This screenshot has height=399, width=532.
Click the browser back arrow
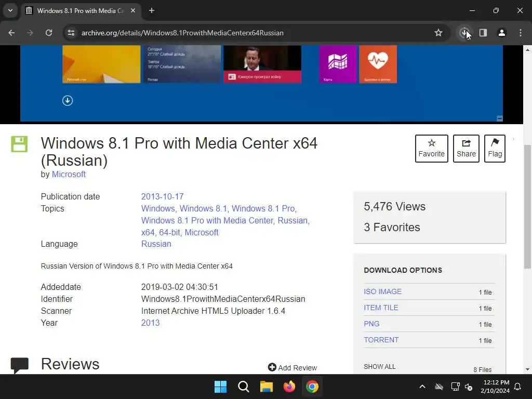click(11, 33)
